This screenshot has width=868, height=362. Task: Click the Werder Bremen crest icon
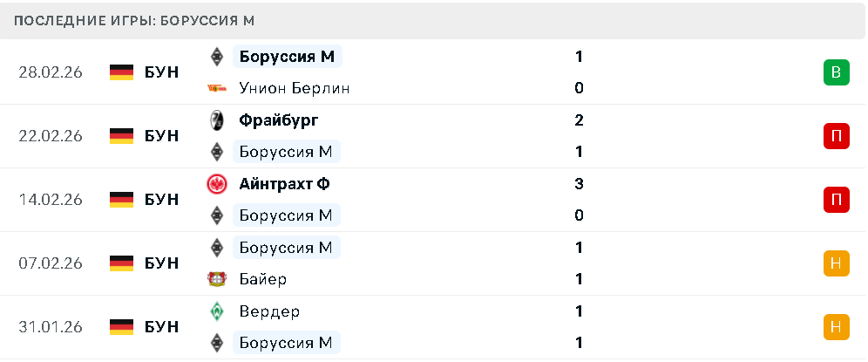click(x=216, y=311)
